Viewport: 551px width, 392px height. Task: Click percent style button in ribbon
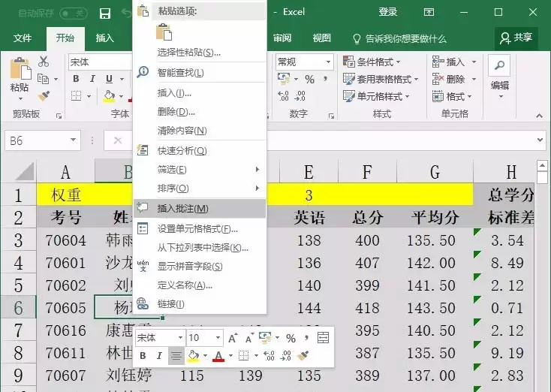[309, 79]
